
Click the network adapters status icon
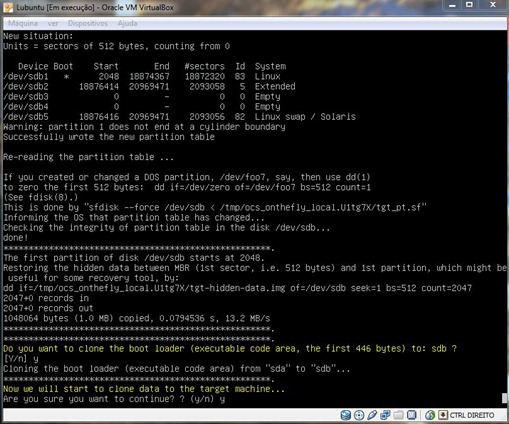(385, 415)
